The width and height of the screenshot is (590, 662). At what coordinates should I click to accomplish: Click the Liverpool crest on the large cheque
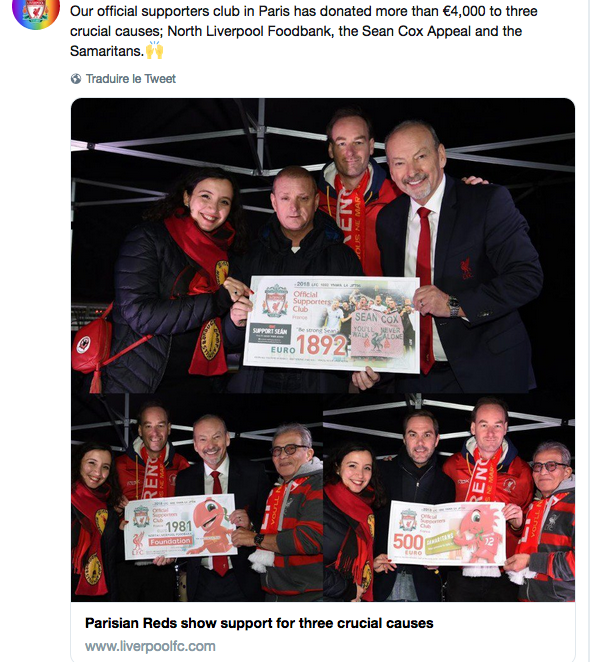pos(275,301)
